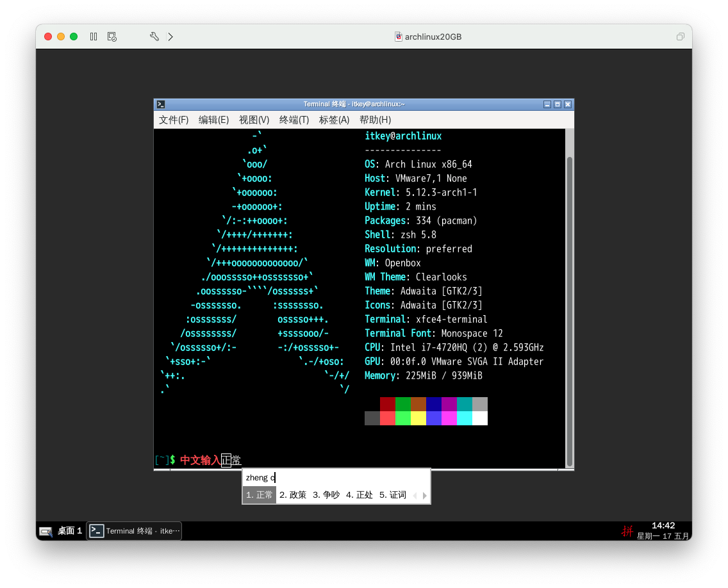Viewport: 728px width, 588px height.
Task: Open the 帮助(H) menu
Action: point(375,120)
